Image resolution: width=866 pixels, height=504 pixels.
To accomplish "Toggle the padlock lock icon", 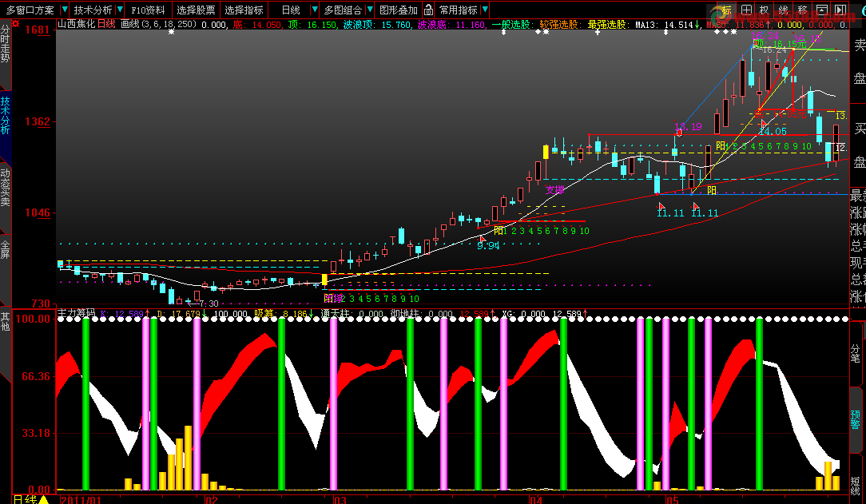I will [428, 10].
